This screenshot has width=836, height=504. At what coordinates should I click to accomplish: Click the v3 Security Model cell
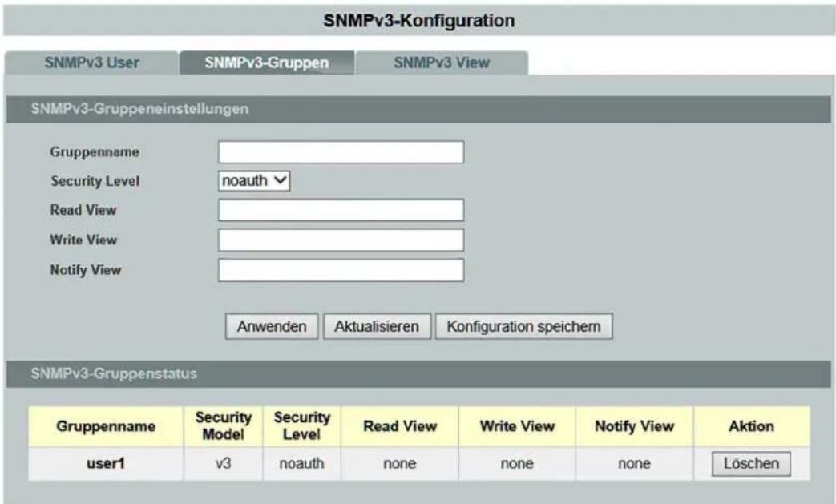pyautogui.click(x=223, y=464)
